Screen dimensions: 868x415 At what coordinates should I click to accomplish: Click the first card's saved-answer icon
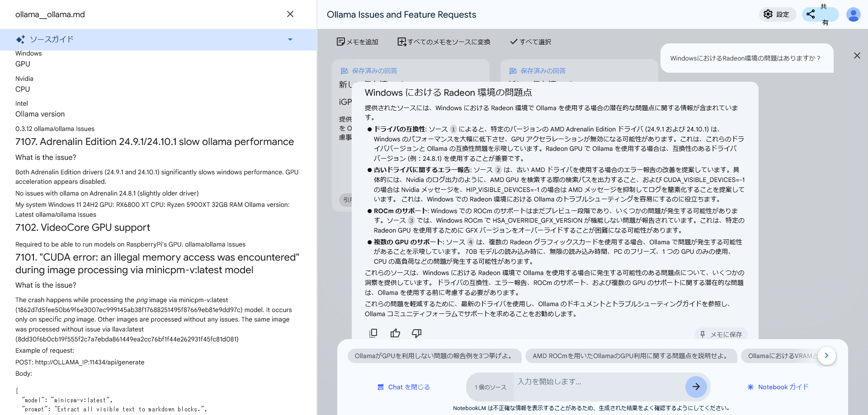coord(344,71)
